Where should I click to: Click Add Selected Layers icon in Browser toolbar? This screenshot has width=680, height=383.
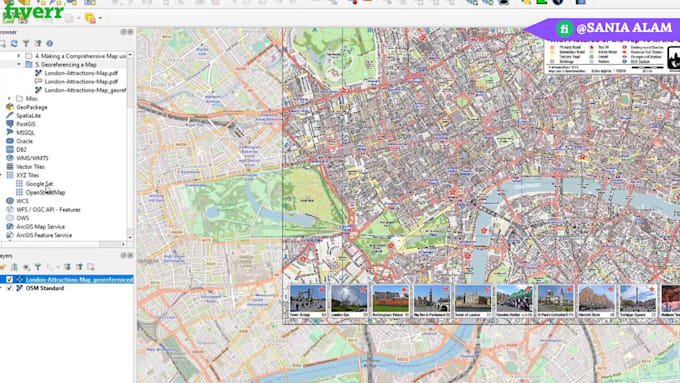(3, 44)
